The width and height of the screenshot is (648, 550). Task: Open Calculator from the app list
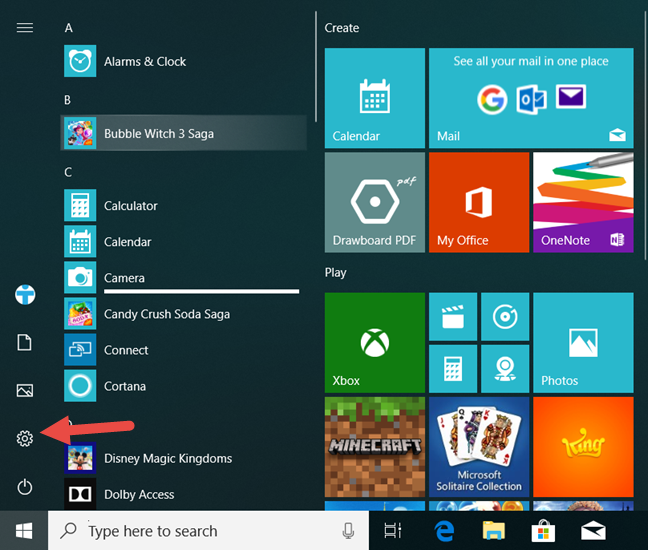pos(184,205)
